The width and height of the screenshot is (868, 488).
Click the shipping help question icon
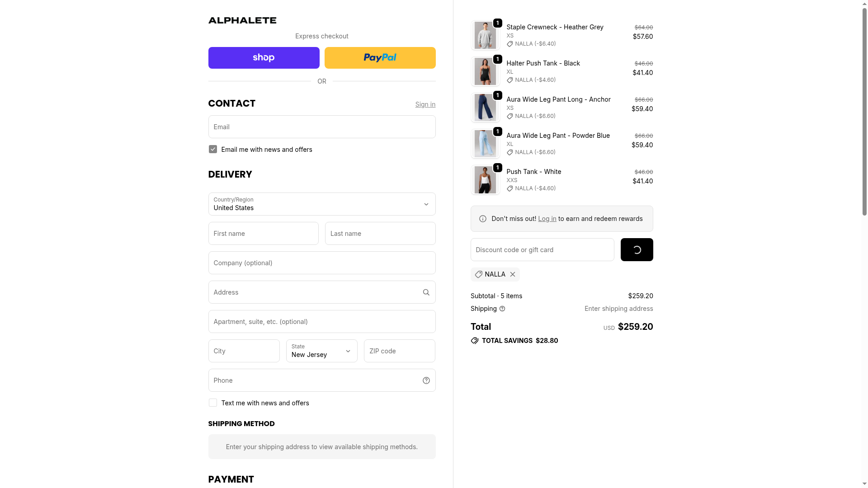pos(502,309)
